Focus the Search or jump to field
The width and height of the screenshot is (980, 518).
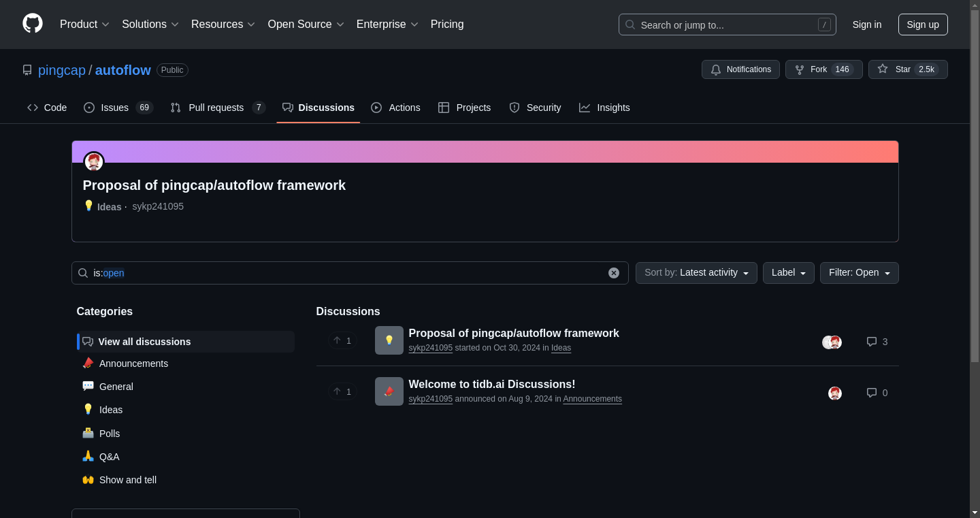727,25
